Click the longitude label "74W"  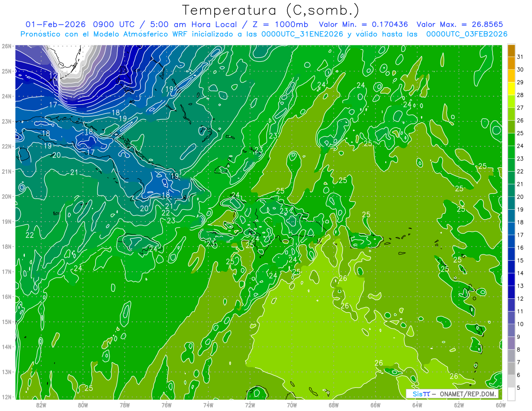(208, 405)
